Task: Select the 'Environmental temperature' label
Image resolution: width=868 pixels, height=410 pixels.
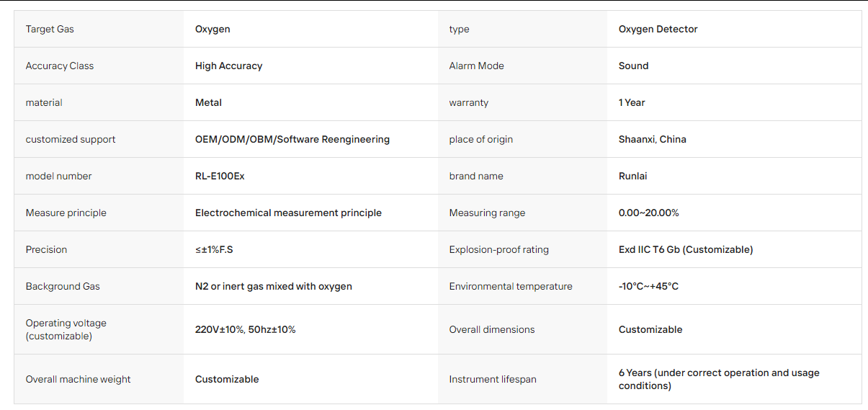Action: (511, 287)
